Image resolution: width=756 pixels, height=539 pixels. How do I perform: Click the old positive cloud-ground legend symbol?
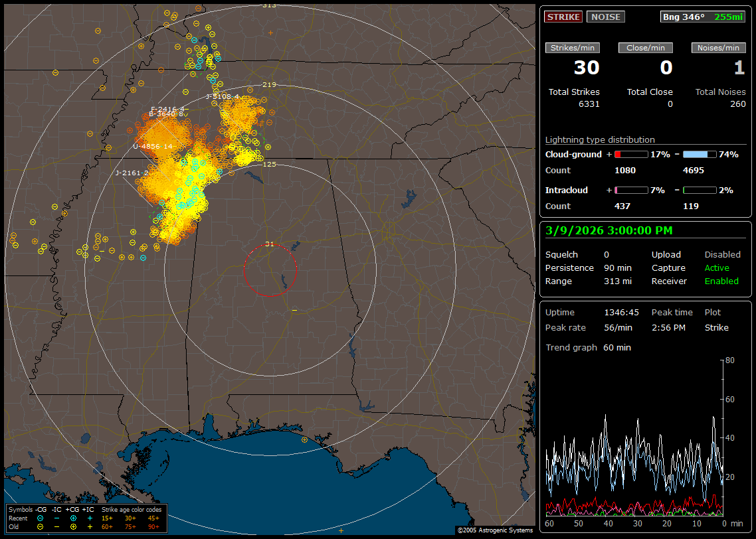[73, 526]
